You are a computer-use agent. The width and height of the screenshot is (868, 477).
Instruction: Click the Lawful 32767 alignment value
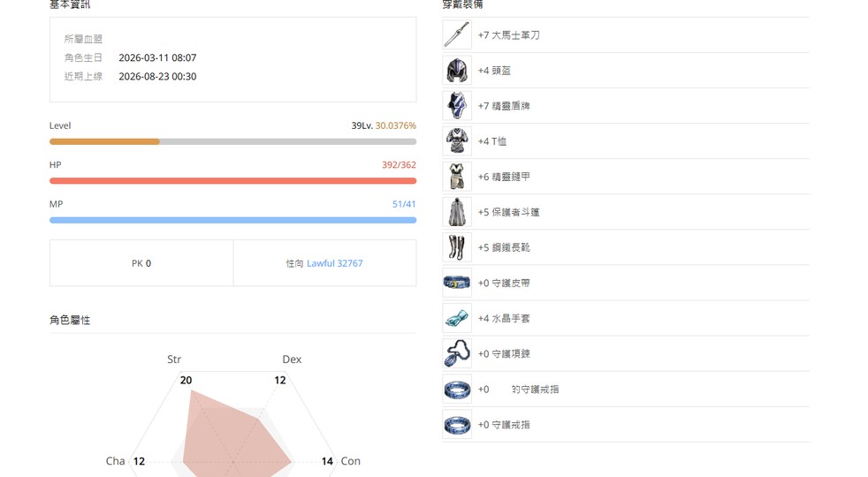[x=335, y=263]
